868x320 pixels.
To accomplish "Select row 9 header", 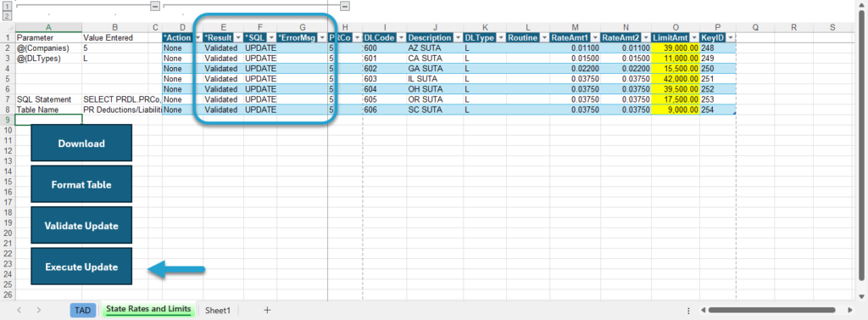I will pyautogui.click(x=7, y=120).
